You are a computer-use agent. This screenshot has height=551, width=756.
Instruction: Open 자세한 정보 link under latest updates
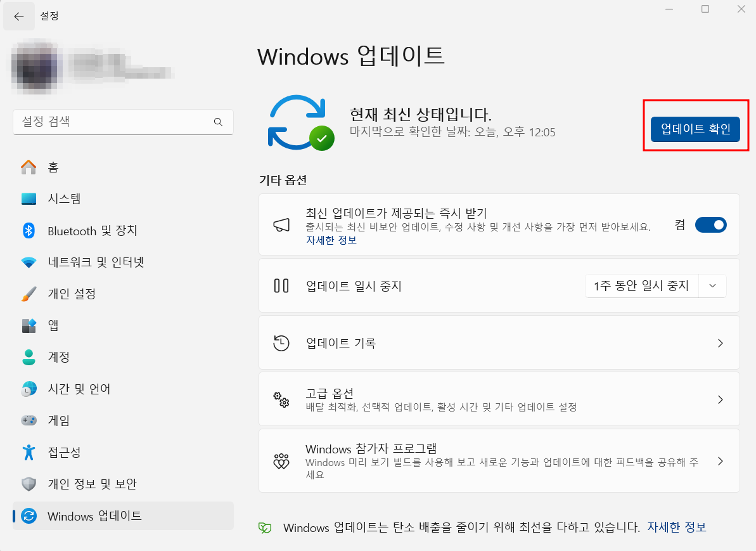[331, 240]
